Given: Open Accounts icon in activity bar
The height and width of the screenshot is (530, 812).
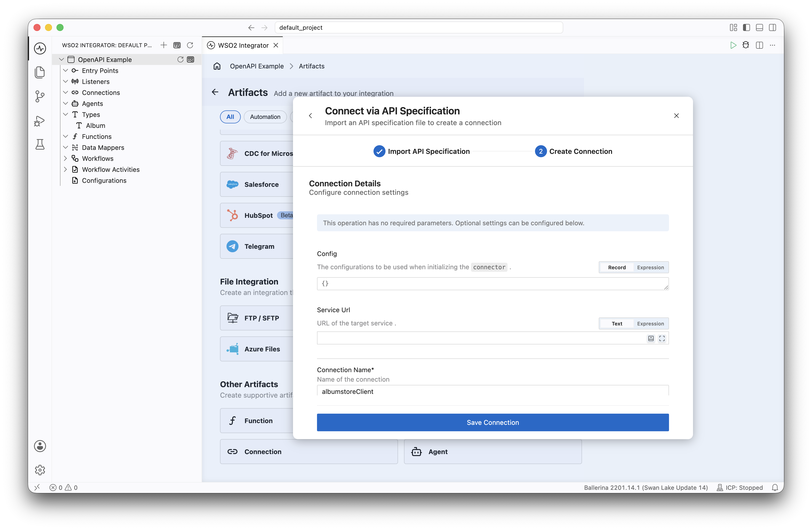Looking at the screenshot, I should (40, 446).
